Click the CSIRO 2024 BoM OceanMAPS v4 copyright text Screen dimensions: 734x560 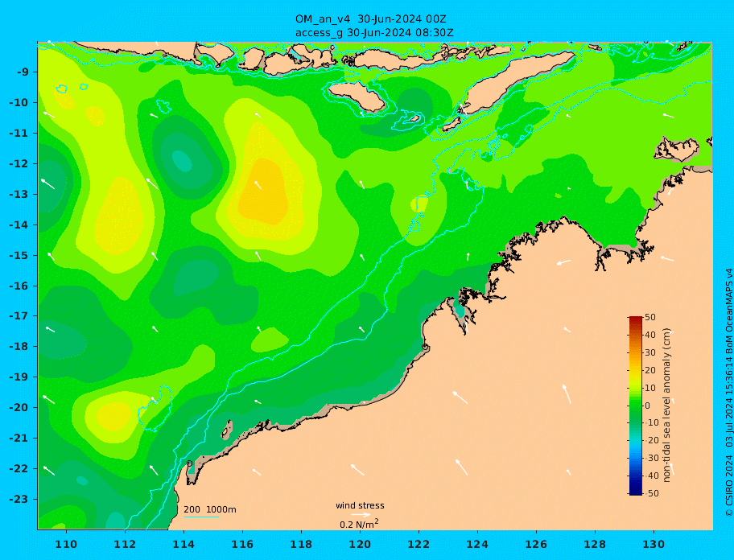coord(728,393)
